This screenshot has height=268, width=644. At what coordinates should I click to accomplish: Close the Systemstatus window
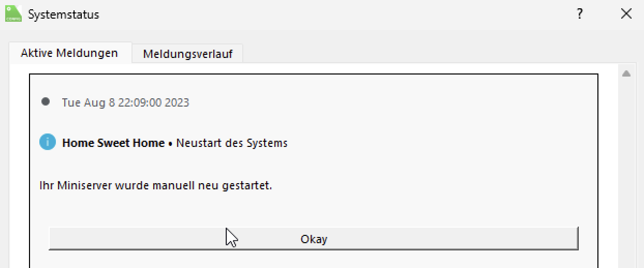626,14
